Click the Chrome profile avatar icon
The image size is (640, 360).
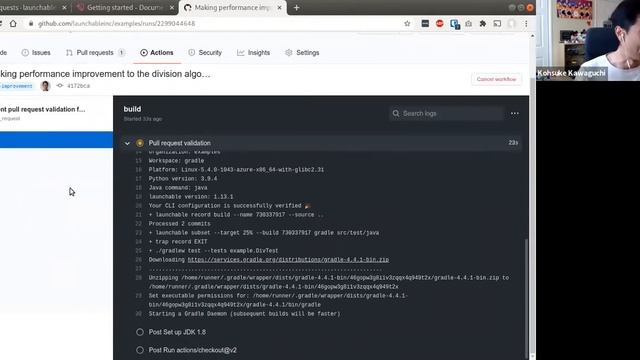pyautogui.click(x=511, y=24)
